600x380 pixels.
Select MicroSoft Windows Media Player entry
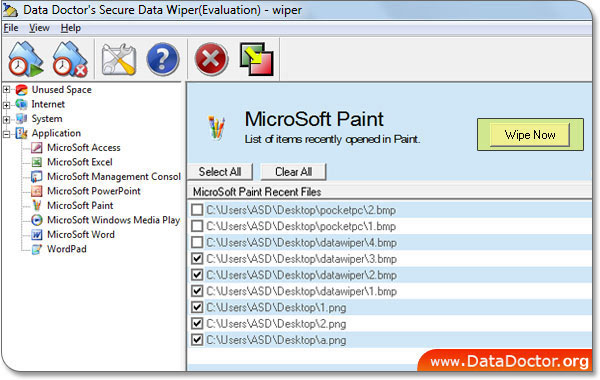coord(113,220)
